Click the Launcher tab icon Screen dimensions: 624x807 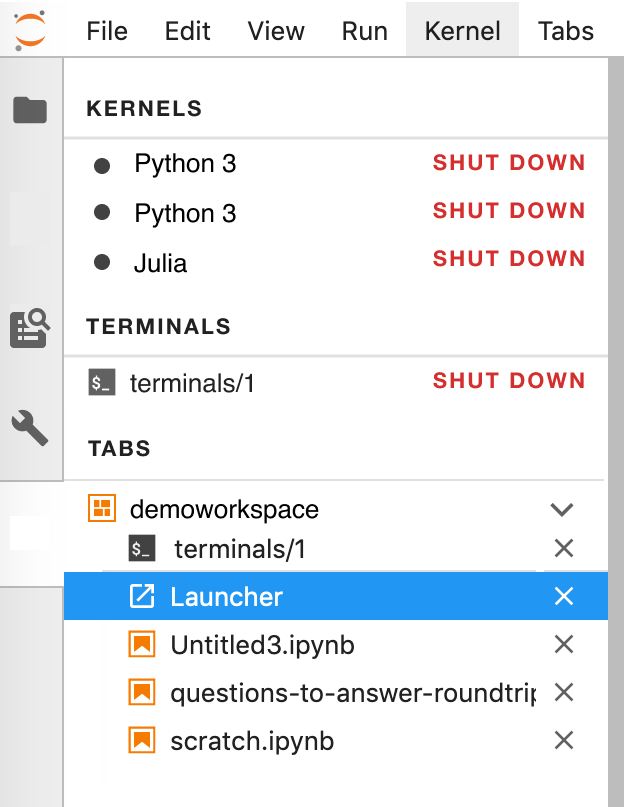click(x=144, y=596)
